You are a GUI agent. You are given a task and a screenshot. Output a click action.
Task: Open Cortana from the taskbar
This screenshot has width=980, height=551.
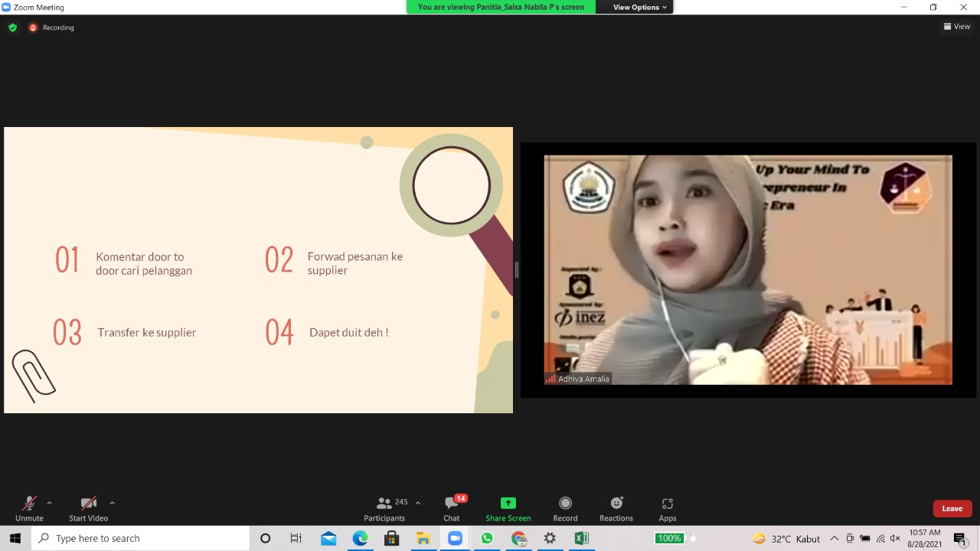[x=265, y=538]
